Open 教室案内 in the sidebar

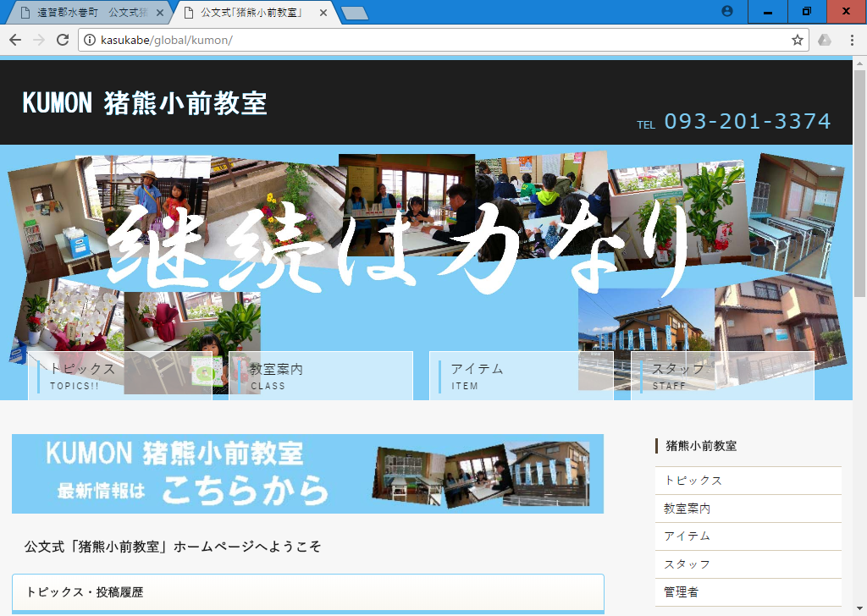tap(748, 509)
